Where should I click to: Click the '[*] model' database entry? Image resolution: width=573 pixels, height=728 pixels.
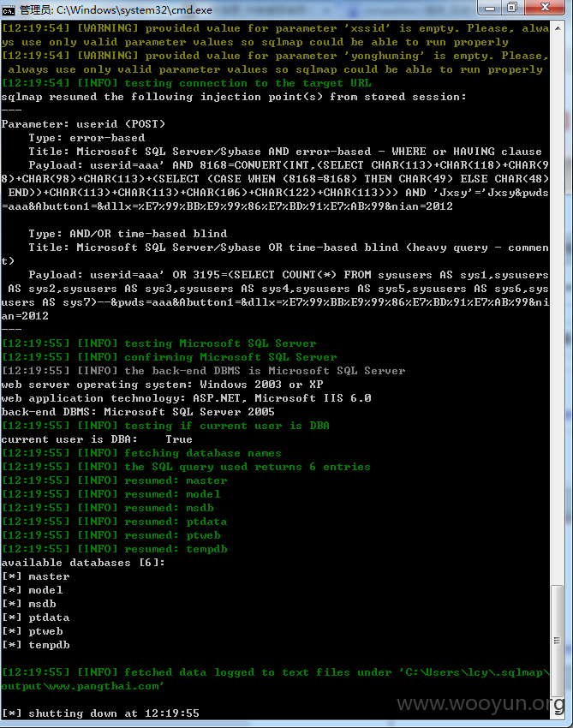(32, 590)
